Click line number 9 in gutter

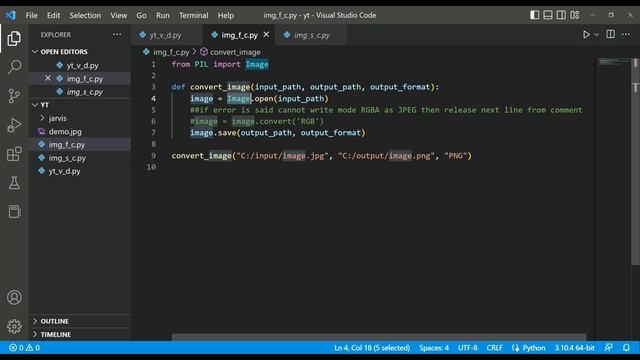point(153,156)
